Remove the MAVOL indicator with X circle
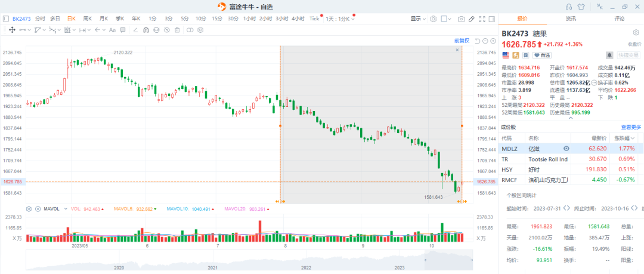 tap(38, 209)
